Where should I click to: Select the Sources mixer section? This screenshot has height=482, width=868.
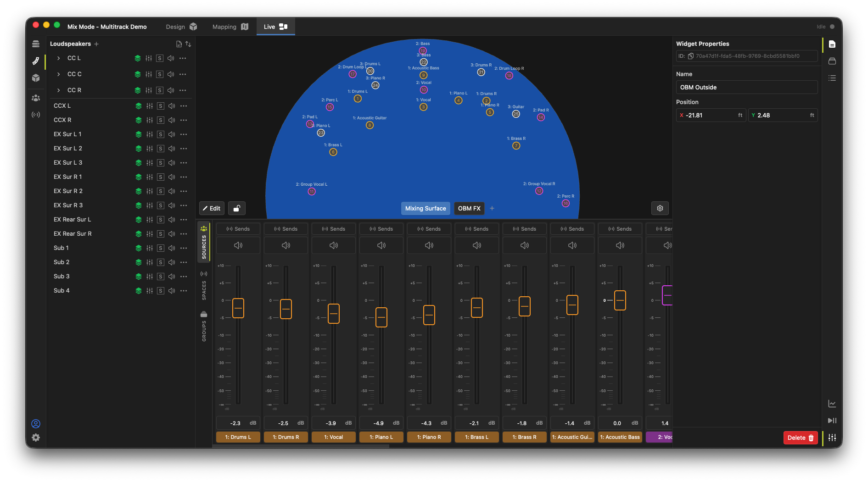tap(204, 242)
